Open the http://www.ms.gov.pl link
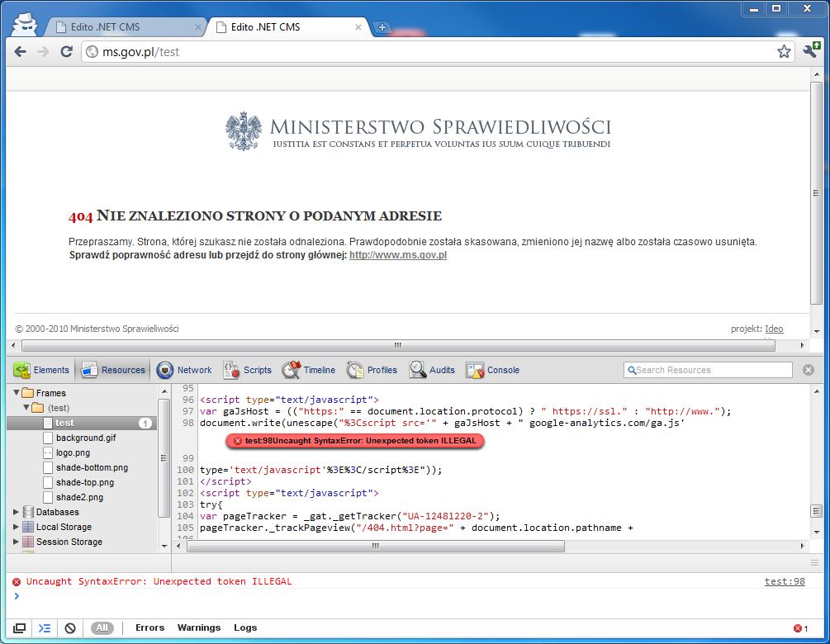The image size is (830, 644). [398, 255]
